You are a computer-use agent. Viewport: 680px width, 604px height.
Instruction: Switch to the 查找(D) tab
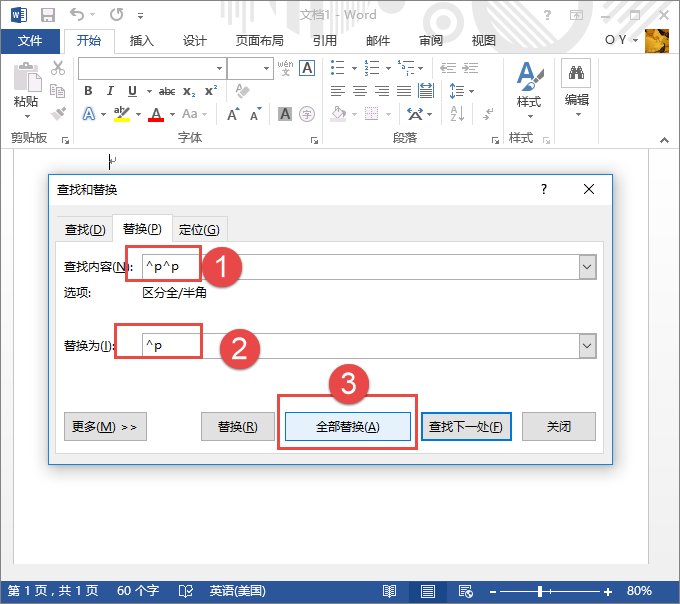(84, 229)
